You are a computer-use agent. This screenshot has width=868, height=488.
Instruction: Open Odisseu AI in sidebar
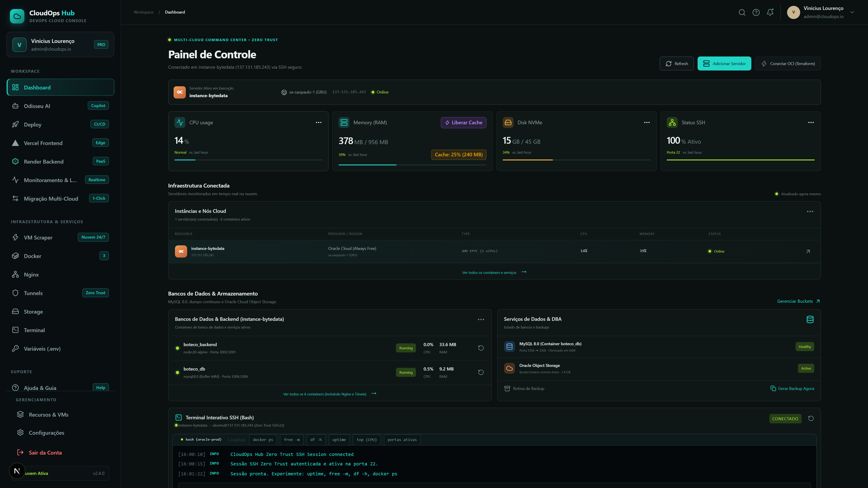[60, 106]
